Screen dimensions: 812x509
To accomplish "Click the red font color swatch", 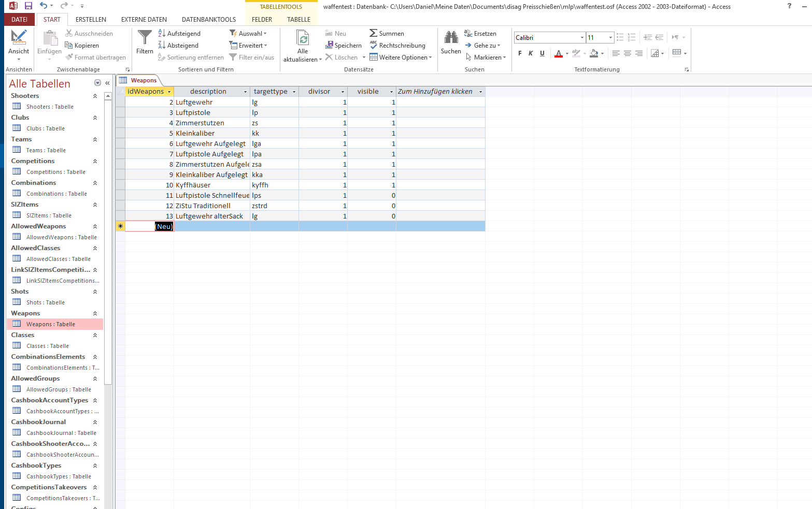I will pyautogui.click(x=558, y=53).
